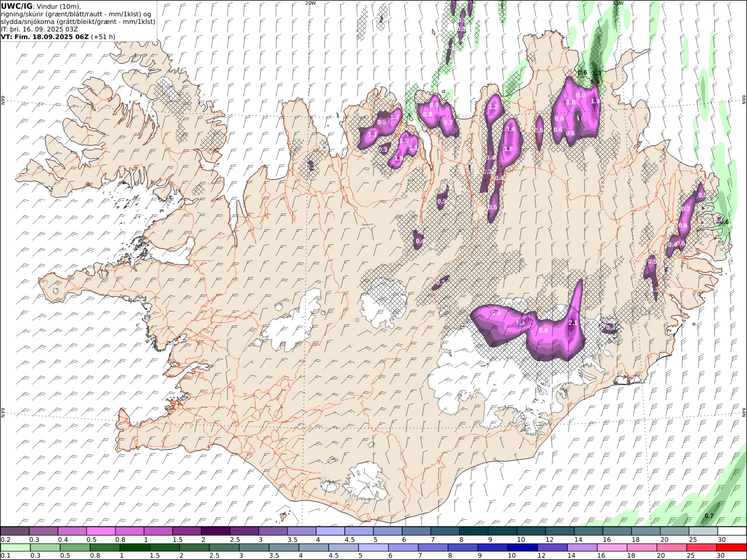The width and height of the screenshot is (747, 560).
Task: Click the bright pink 0.5 snow legend swatch
Action: [x=100, y=531]
